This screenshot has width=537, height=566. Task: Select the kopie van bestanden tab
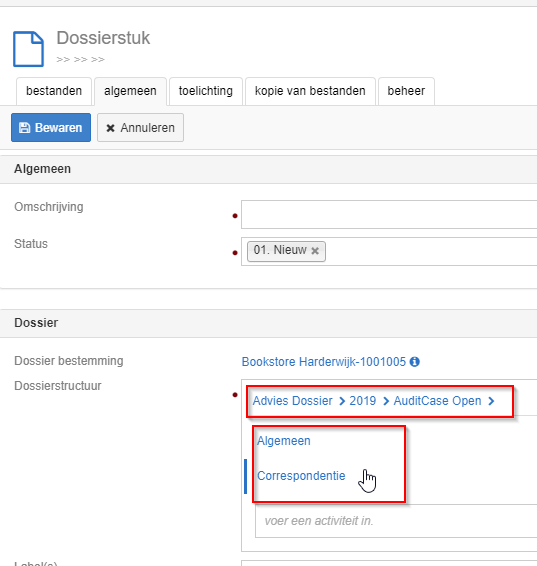(310, 91)
